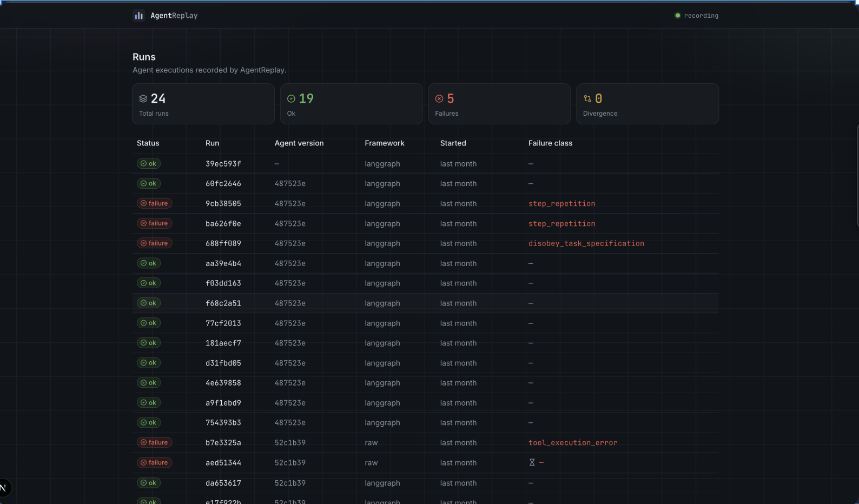Open run f03dd163

pos(223,283)
